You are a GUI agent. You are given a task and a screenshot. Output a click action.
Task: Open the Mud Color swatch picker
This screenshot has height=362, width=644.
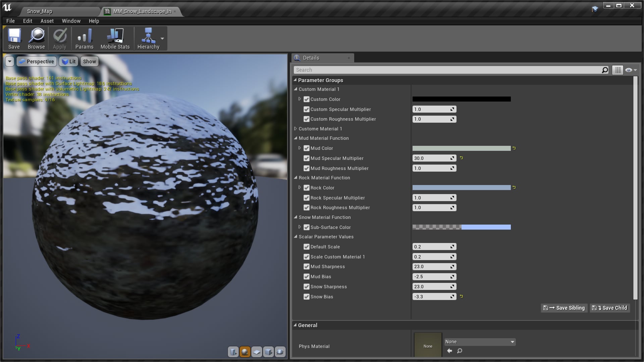pos(462,148)
